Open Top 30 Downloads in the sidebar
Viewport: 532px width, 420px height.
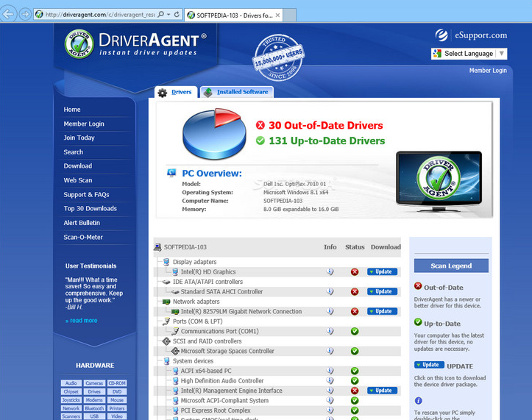91,208
